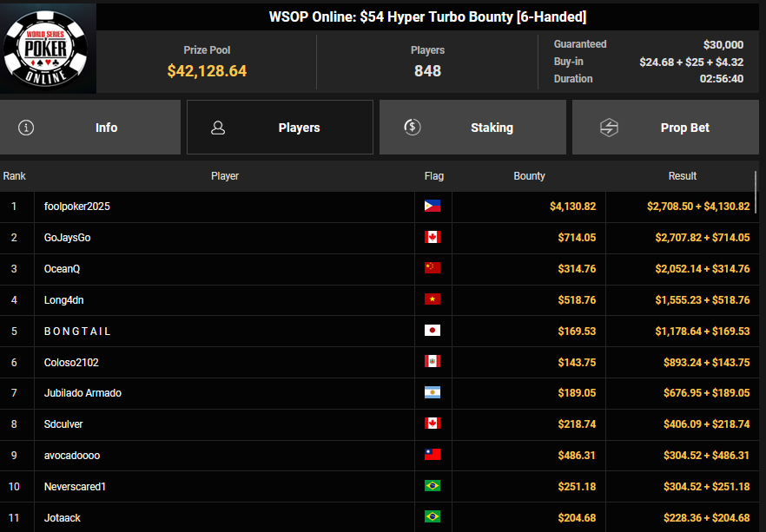Click the WSOP Poker Online logo
This screenshot has height=532, width=766.
coord(48,48)
